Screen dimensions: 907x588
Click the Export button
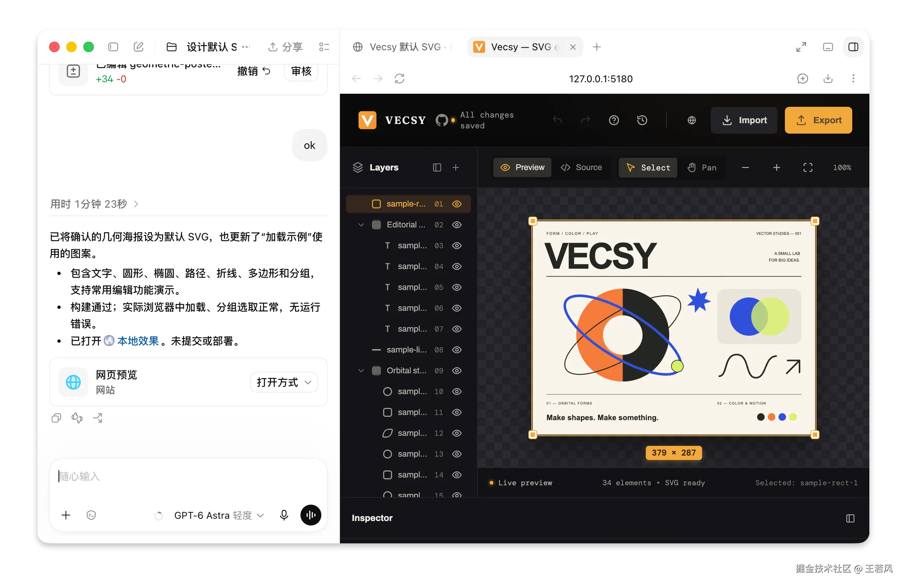click(819, 120)
